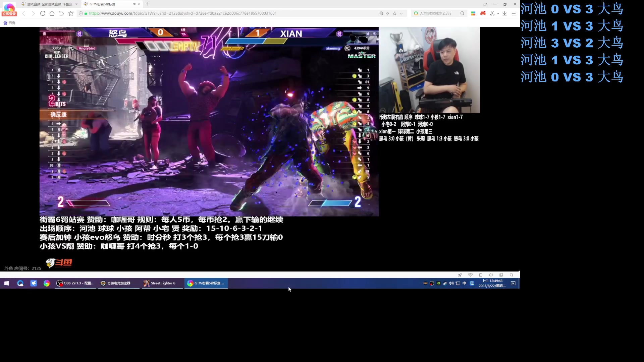Viewport: 644px width, 362px height.
Task: Click the douyu.com URL address field
Action: [182, 13]
